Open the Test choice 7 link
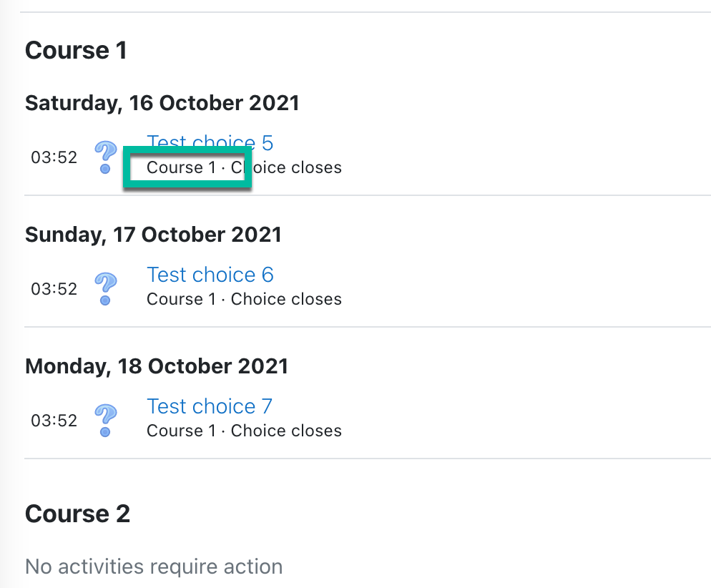Viewport: 711px width, 588px height. (x=210, y=406)
